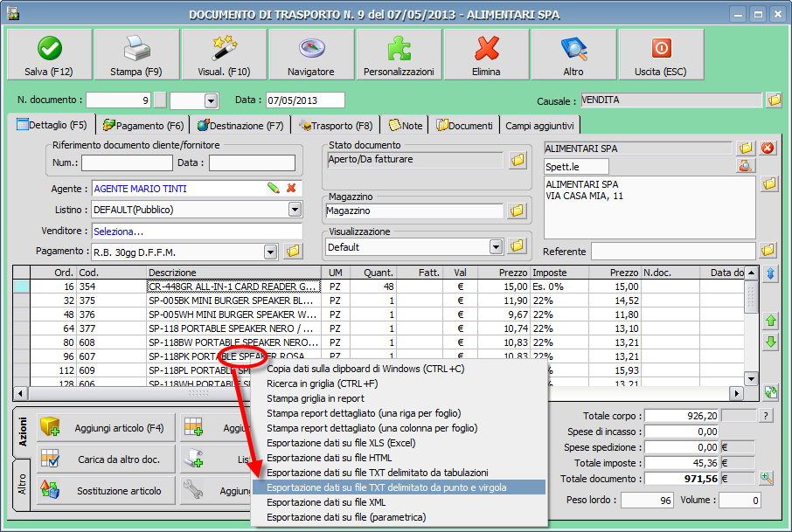Viewport: 792px width, 532px height.
Task: Select Ricerca in griglia (CTRL+F)
Action: [x=399, y=383]
